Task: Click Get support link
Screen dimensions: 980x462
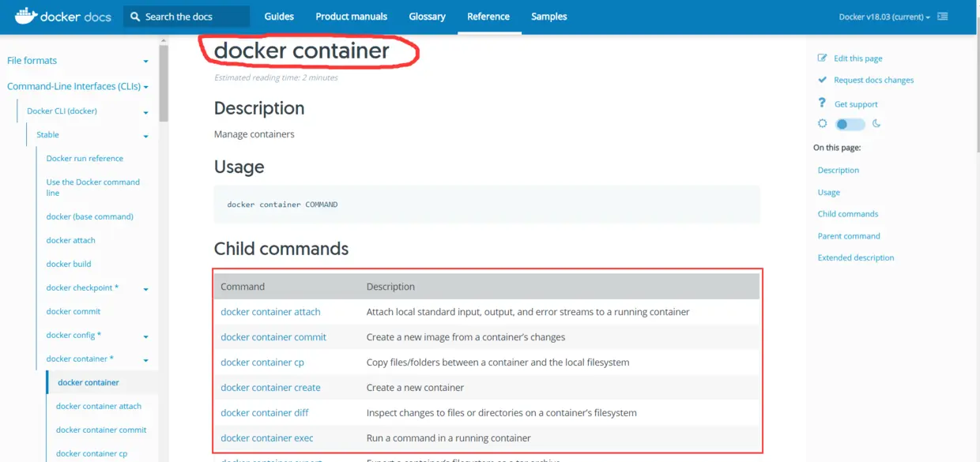Action: point(856,104)
